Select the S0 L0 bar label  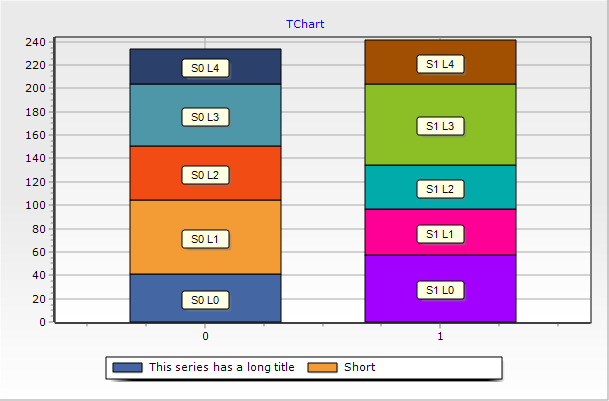point(205,300)
